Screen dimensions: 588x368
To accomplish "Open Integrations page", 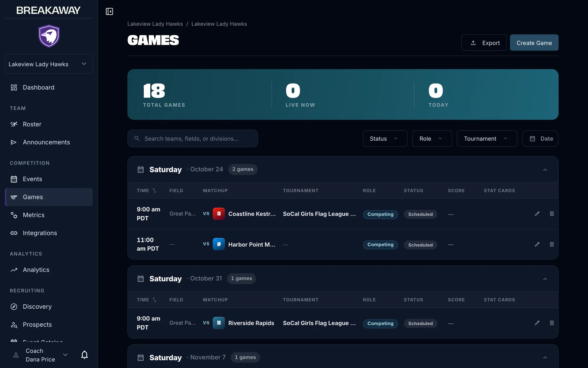I will pyautogui.click(x=49, y=233).
